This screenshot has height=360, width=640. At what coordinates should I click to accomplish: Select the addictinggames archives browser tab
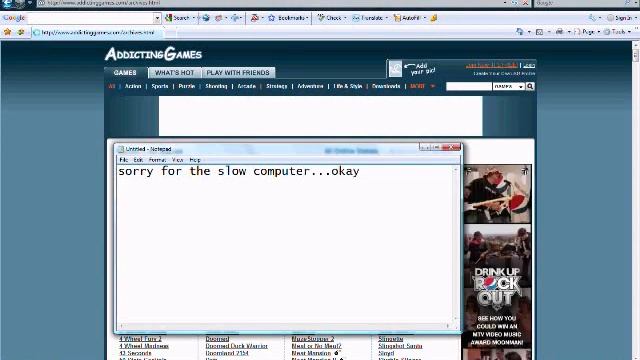[98, 32]
